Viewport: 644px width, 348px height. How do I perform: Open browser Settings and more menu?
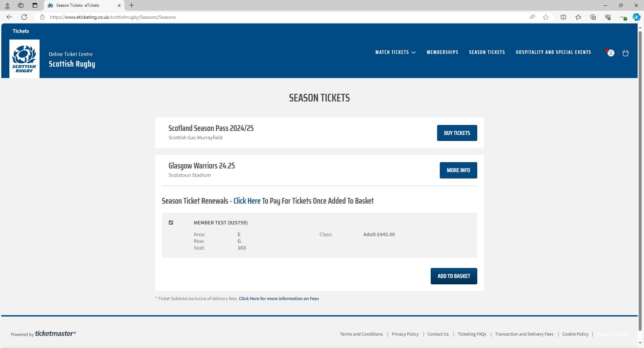(623, 17)
